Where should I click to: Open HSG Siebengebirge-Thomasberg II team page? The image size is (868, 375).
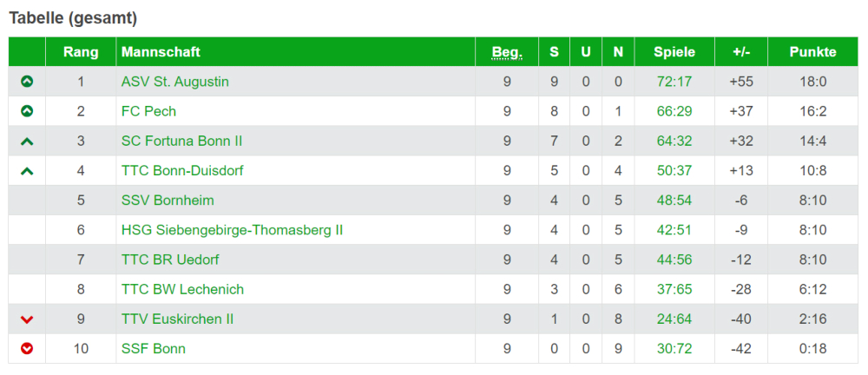coord(233,230)
